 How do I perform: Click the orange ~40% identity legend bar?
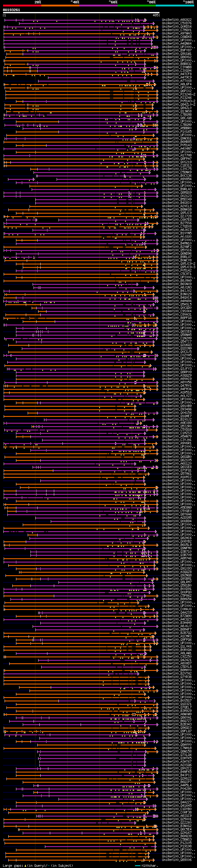click(60, 6)
